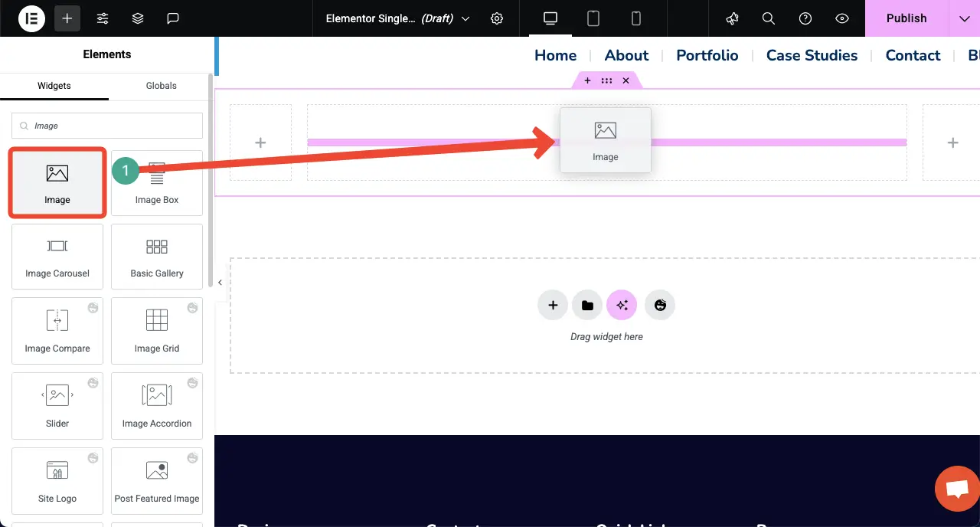This screenshot has height=527, width=980.
Task: Click the plus in the empty right column
Action: (x=952, y=142)
